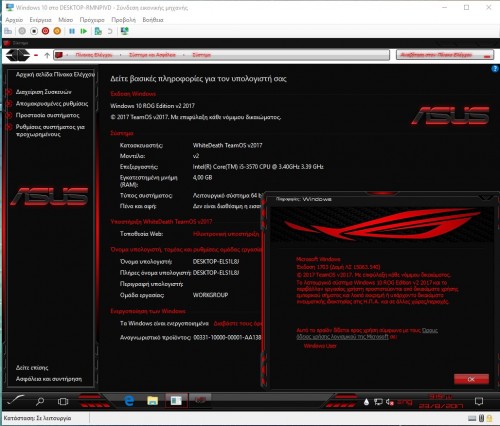Open Απομακρυσμένες ρυθμίσεις sidebar link
The height and width of the screenshot is (426, 500).
point(52,104)
